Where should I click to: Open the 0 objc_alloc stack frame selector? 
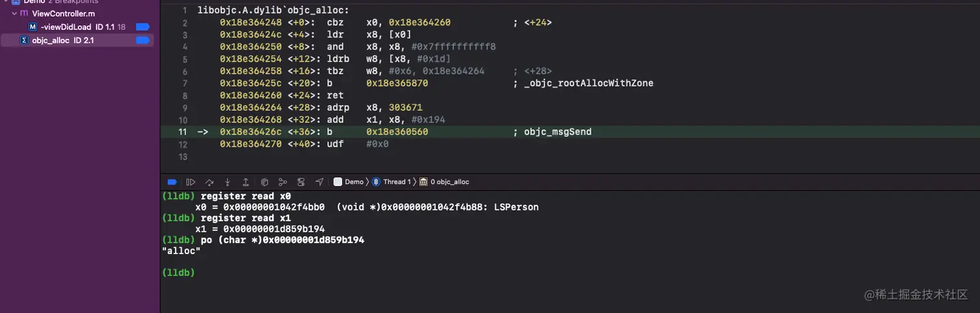tap(445, 182)
